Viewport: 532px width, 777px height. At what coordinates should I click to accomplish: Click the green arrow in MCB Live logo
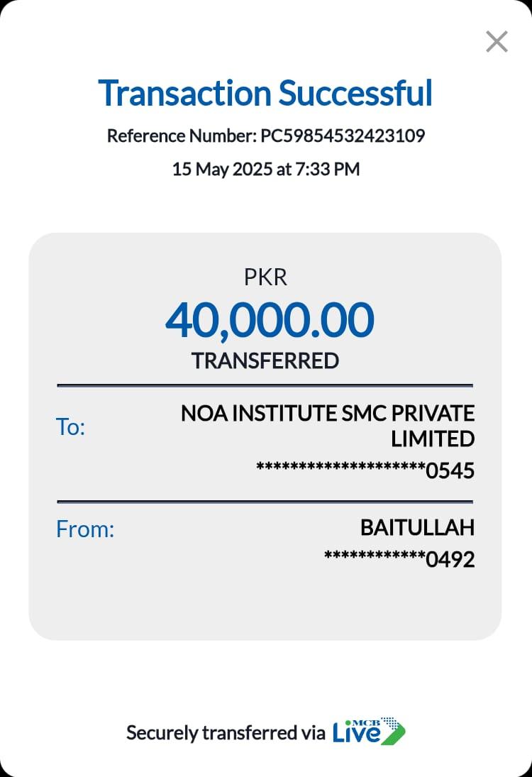click(x=394, y=734)
